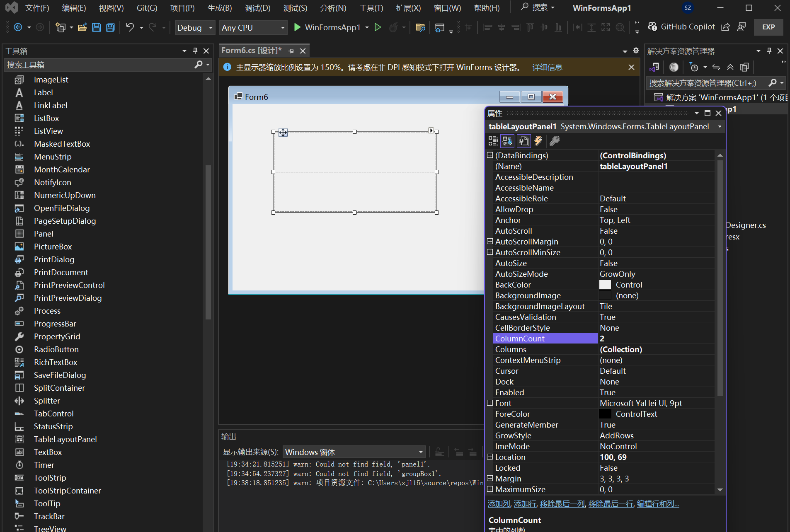The image size is (790, 532).
Task: Switch Properties panel to Events view
Action: coord(538,141)
